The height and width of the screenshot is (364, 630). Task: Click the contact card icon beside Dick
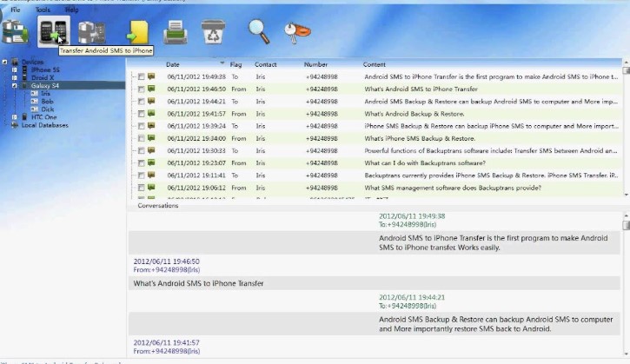[35, 109]
